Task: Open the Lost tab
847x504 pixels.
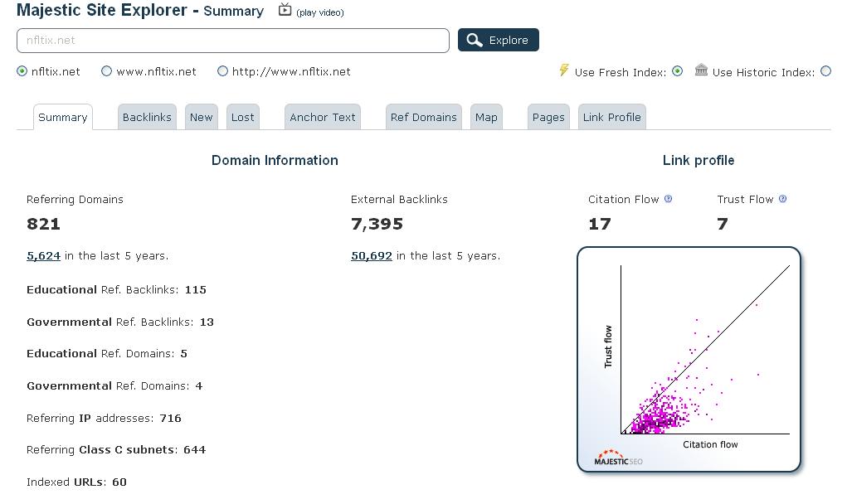Action: click(x=242, y=117)
